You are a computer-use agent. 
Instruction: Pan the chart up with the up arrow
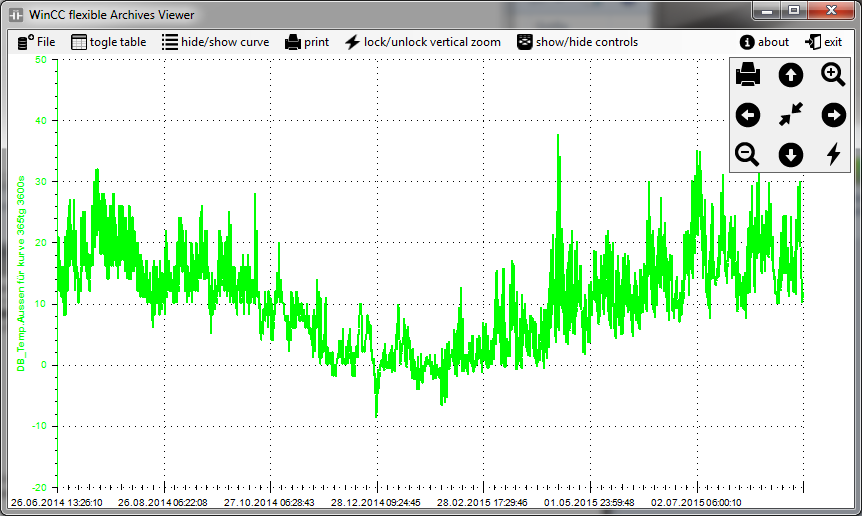[791, 74]
